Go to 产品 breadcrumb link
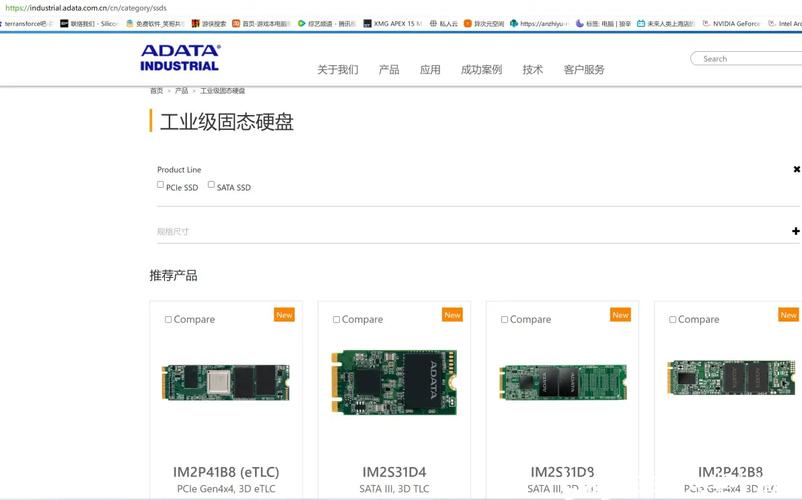802x500 pixels. click(182, 90)
